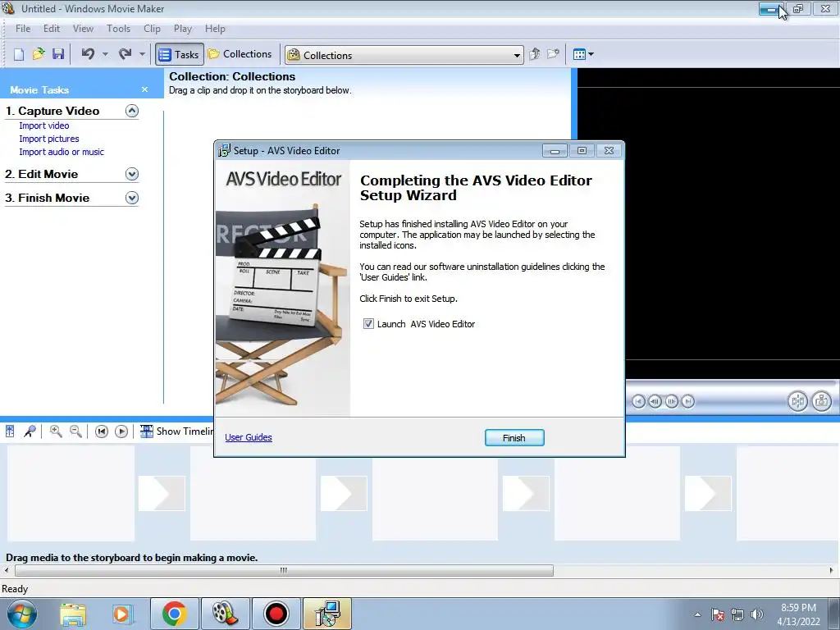The height and width of the screenshot is (630, 840).
Task: Click the storyboard horizontal scrollbar thumb
Action: coord(284,571)
